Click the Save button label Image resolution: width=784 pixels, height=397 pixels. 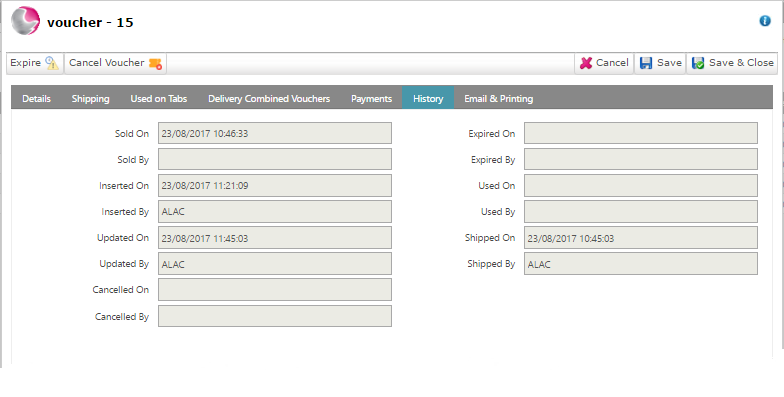(x=669, y=63)
